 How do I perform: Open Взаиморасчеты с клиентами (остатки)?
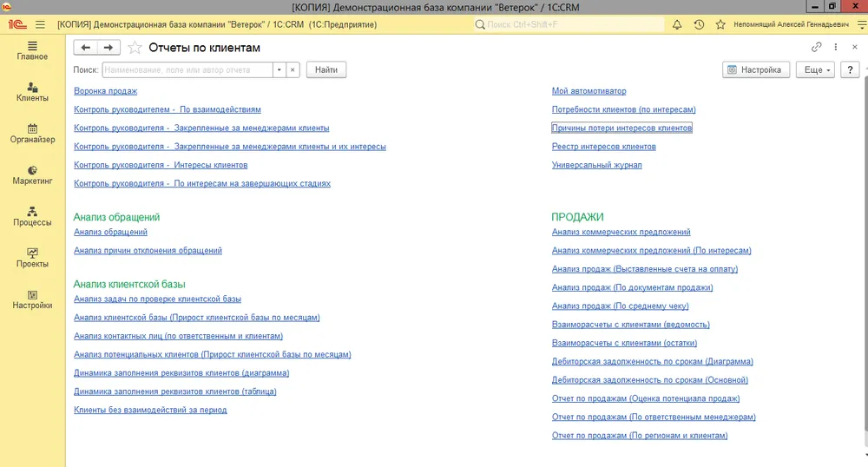(624, 343)
